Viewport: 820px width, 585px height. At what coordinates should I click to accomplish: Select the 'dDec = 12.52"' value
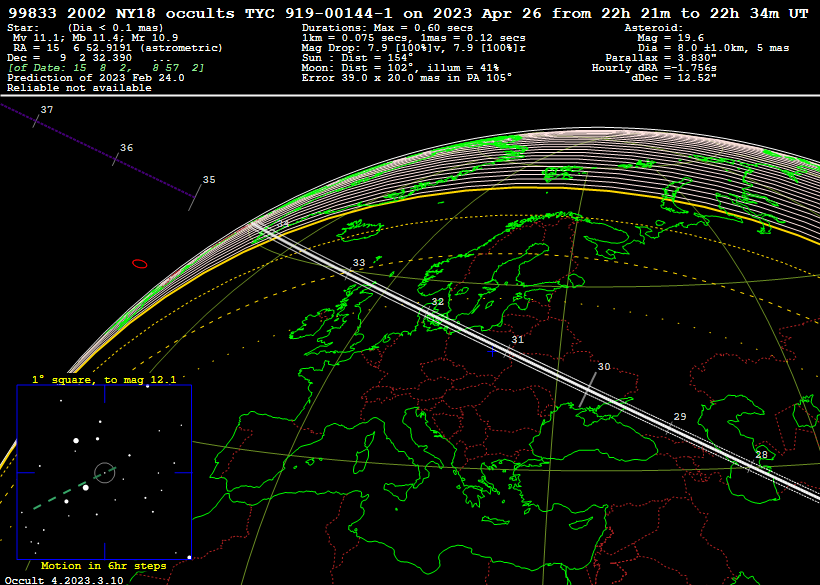[x=674, y=77]
